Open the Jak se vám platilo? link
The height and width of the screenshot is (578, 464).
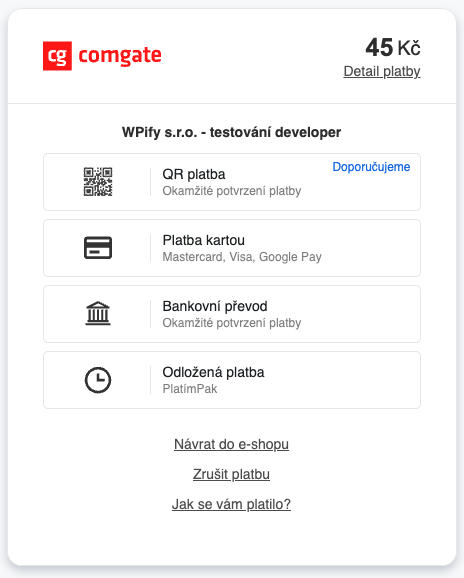tap(231, 504)
